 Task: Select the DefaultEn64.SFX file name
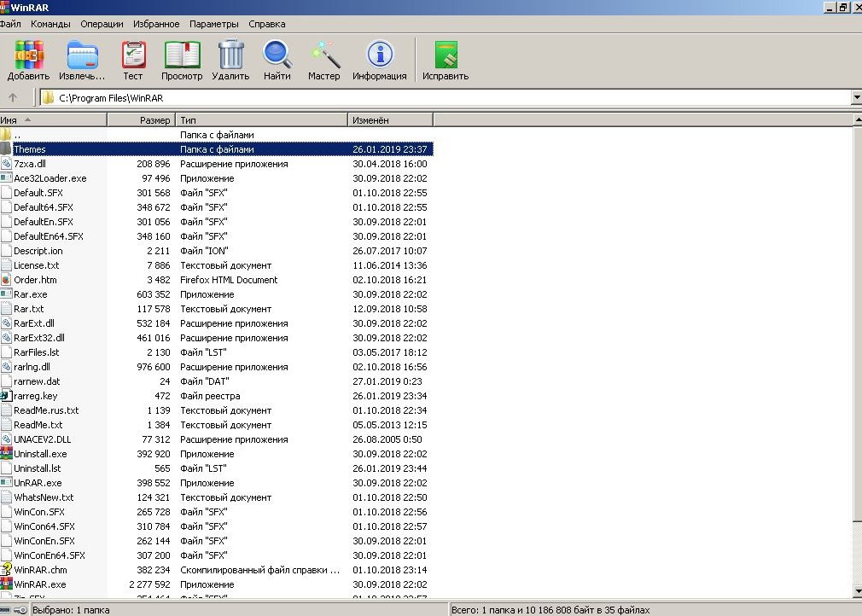(49, 236)
